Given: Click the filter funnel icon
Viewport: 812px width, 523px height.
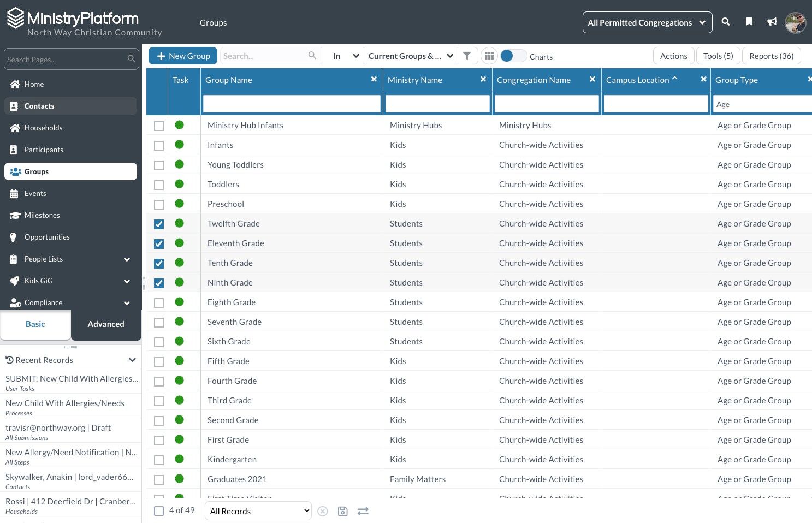Looking at the screenshot, I should (x=467, y=56).
